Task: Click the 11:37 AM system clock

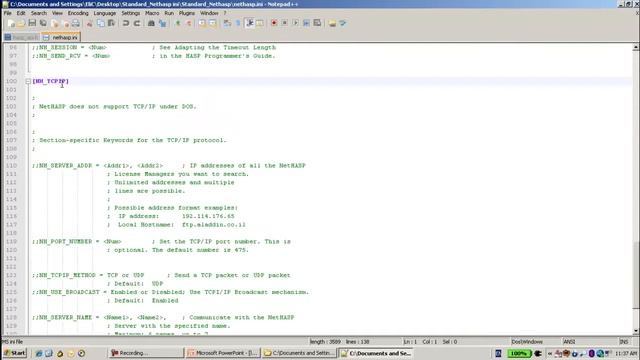Action: click(x=626, y=353)
